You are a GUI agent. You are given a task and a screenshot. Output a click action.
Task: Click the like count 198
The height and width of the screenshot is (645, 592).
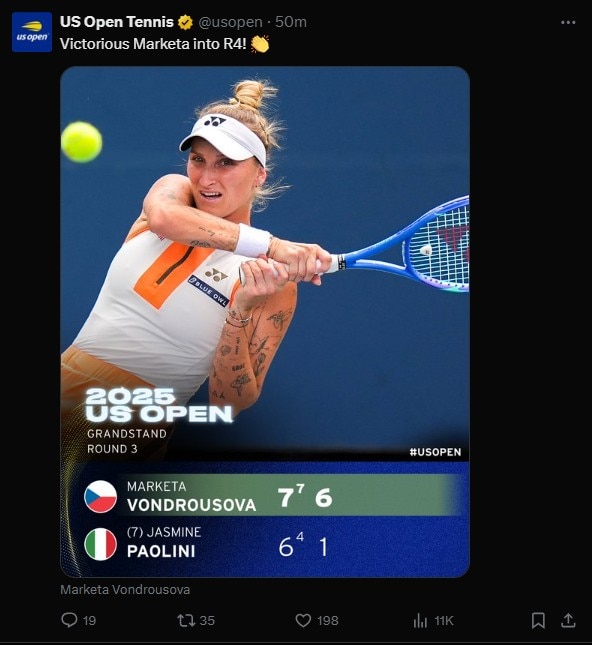click(x=327, y=620)
